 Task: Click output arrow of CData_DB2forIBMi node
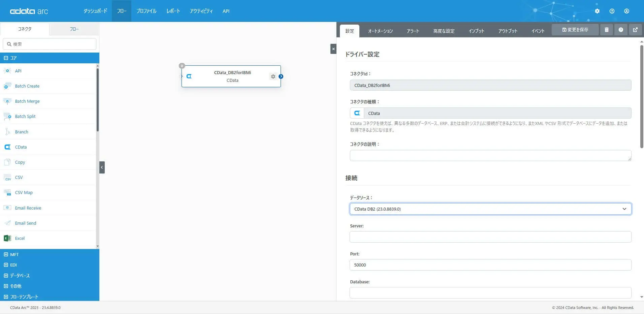pos(281,76)
